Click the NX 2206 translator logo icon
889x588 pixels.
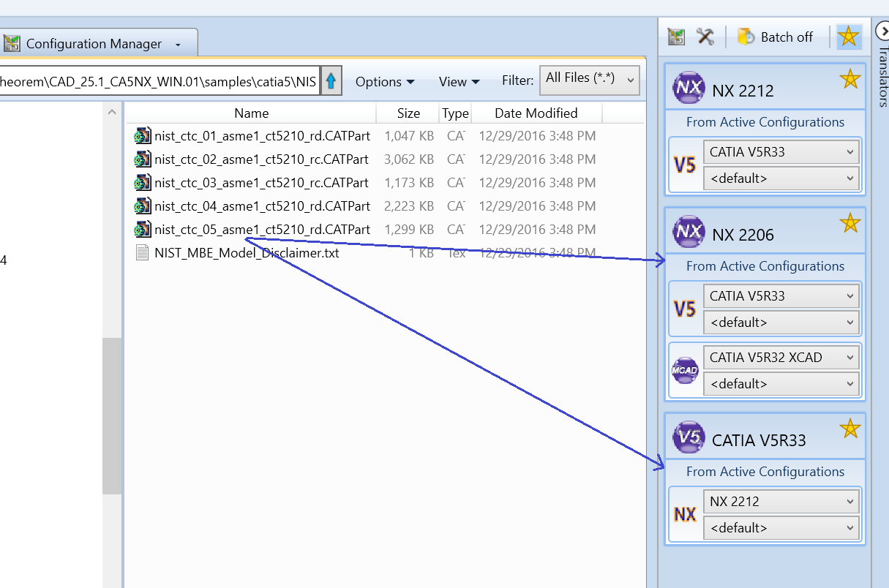click(x=689, y=231)
